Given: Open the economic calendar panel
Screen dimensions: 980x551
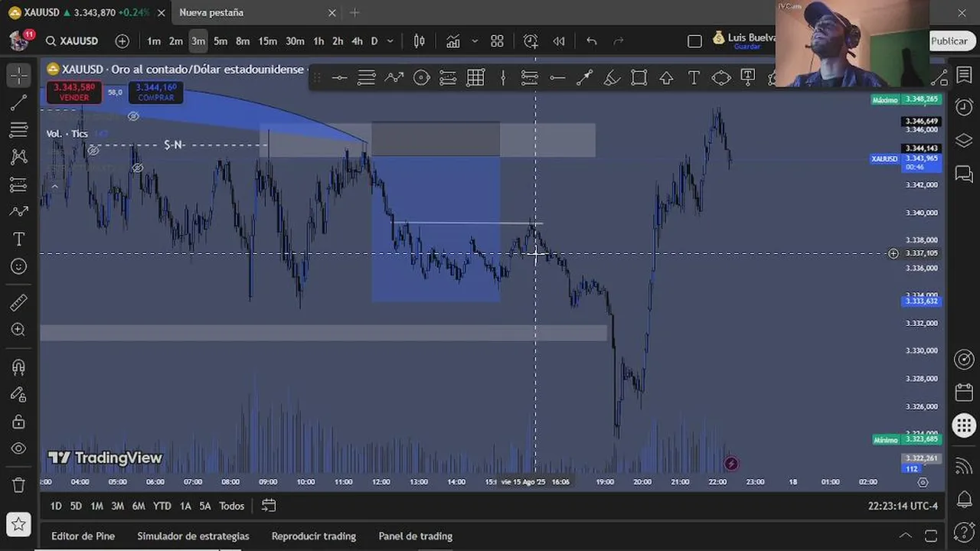Looking at the screenshot, I should (964, 393).
